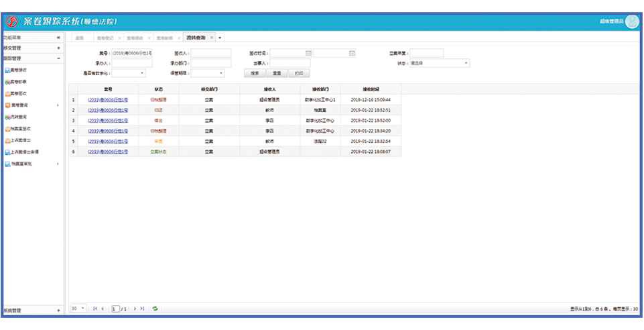Viewport: 644px width, 330px height.
Task: Close the 流转查询 tab
Action: [x=212, y=38]
